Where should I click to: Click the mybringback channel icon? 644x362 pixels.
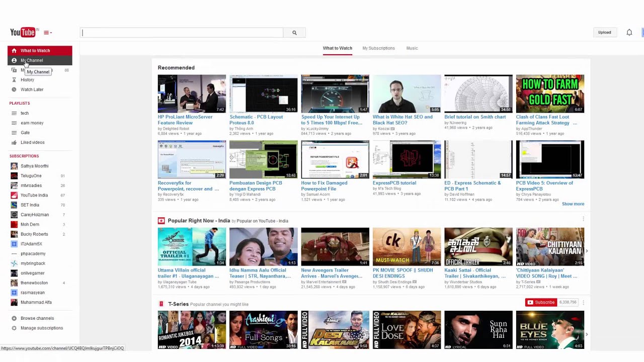click(x=14, y=263)
